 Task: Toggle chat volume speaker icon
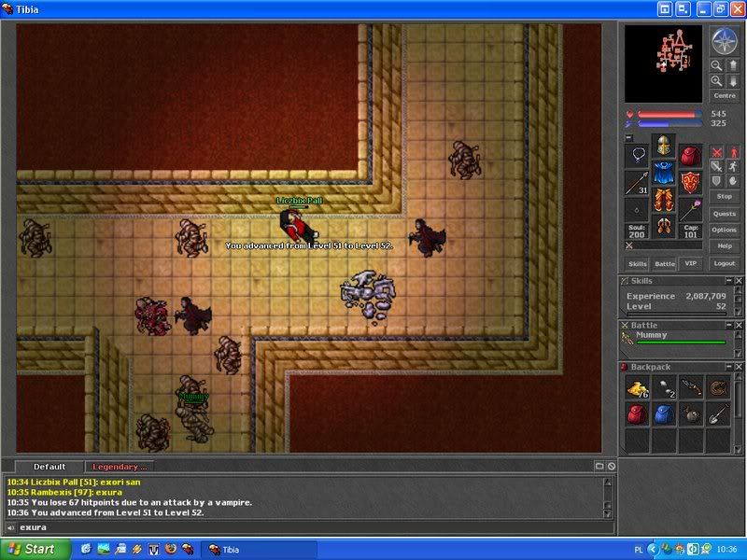pyautogui.click(x=10, y=527)
